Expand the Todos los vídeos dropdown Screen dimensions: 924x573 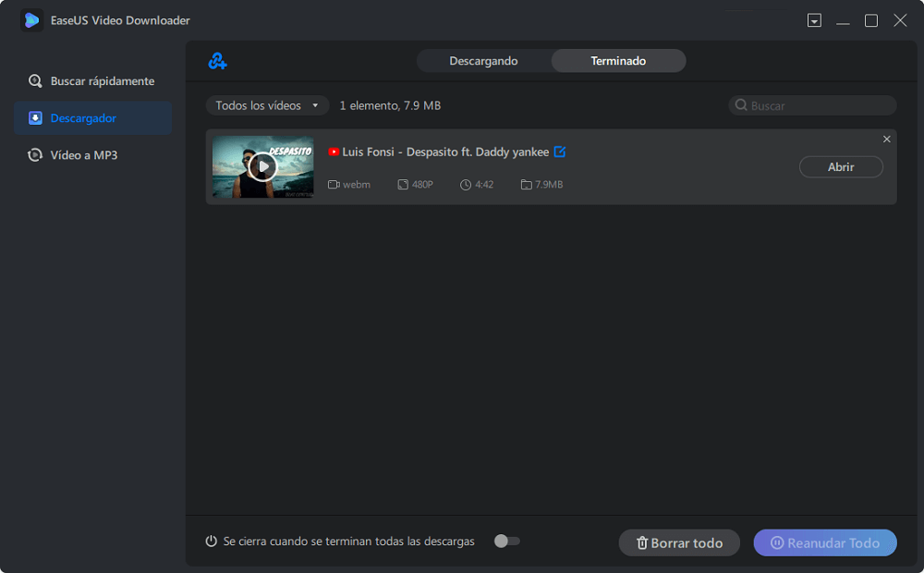(267, 105)
